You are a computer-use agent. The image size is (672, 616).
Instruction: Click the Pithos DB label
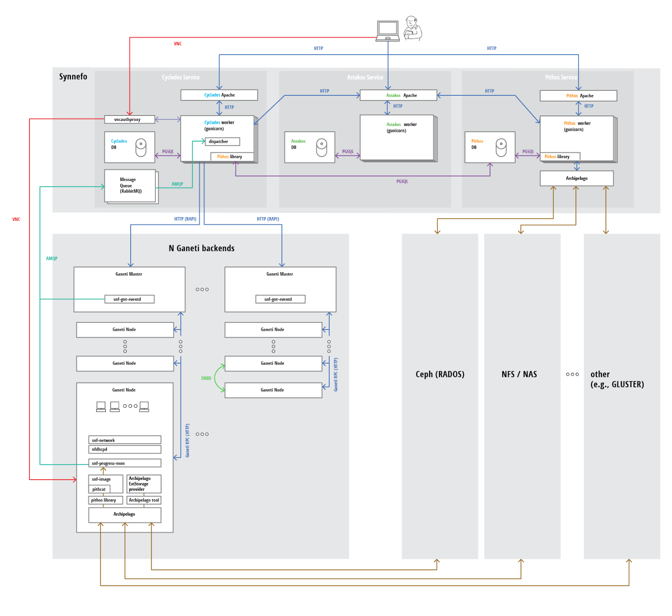pyautogui.click(x=477, y=144)
